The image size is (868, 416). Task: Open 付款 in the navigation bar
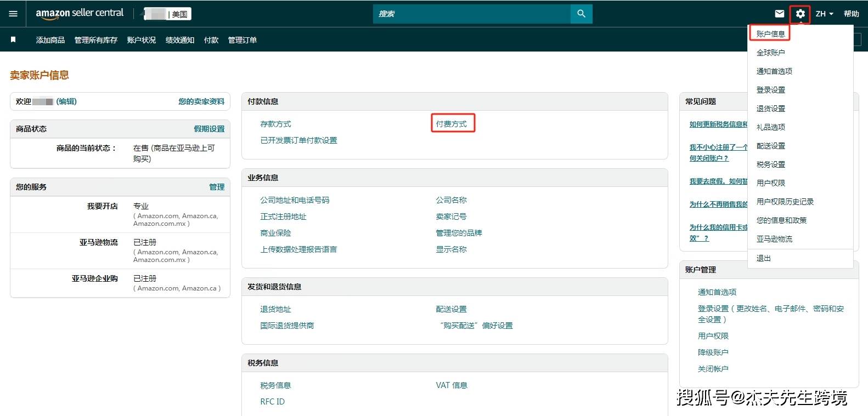(211, 40)
